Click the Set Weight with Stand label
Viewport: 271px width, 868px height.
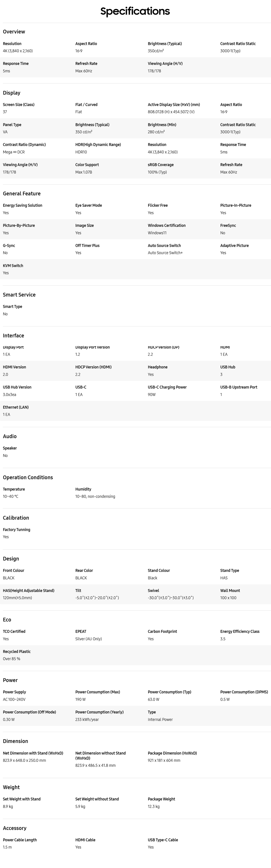tap(22, 799)
